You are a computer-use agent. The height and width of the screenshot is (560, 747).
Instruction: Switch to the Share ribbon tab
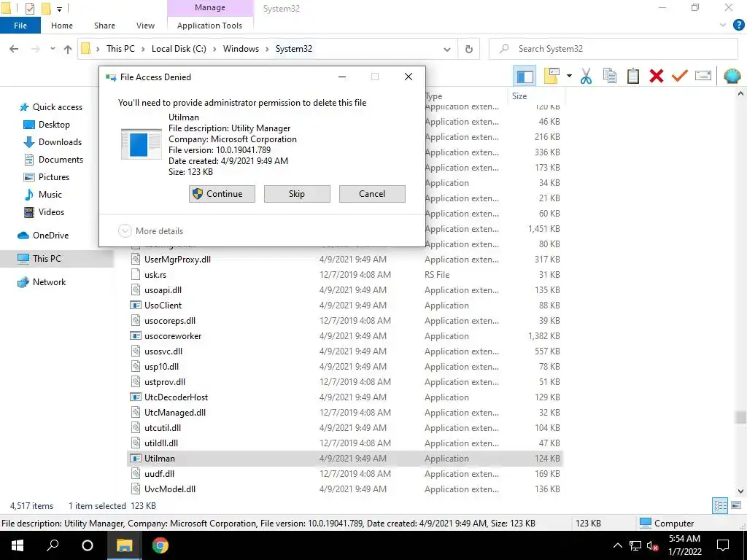(x=104, y=26)
